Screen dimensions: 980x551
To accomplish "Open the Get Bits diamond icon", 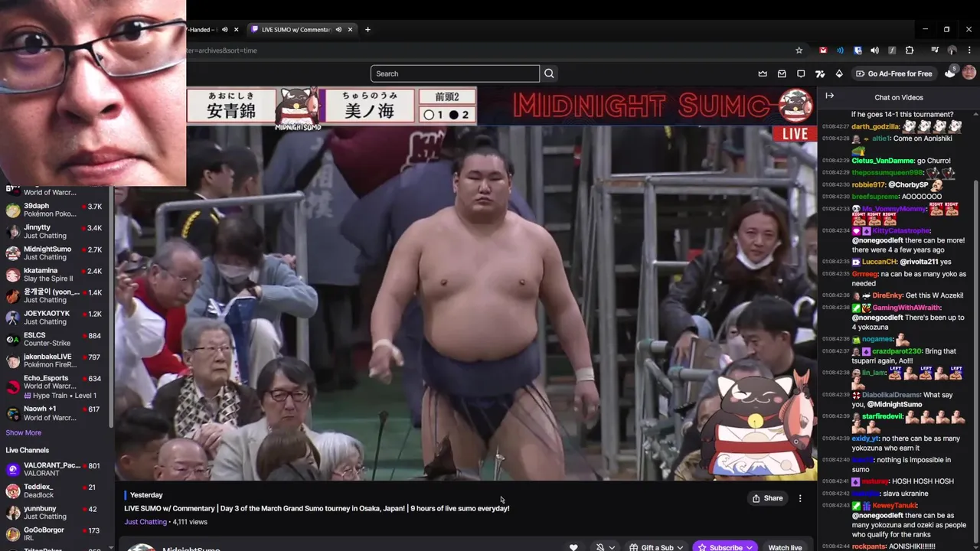I will (x=839, y=73).
